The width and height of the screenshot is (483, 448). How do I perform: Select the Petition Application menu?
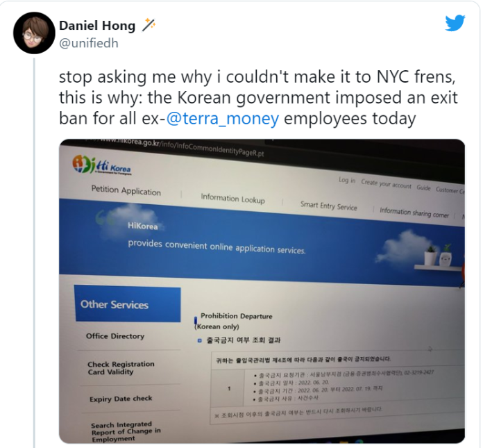click(x=126, y=190)
